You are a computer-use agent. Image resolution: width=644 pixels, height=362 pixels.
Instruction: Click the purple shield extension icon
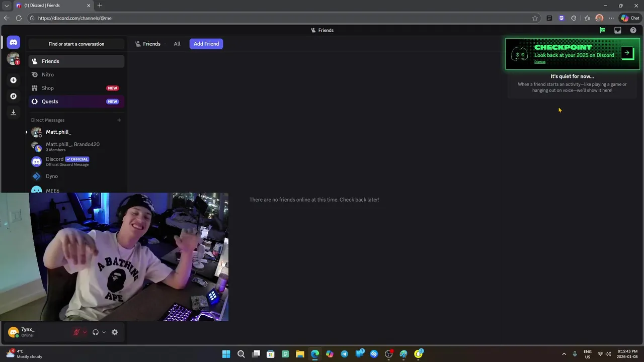(561, 18)
